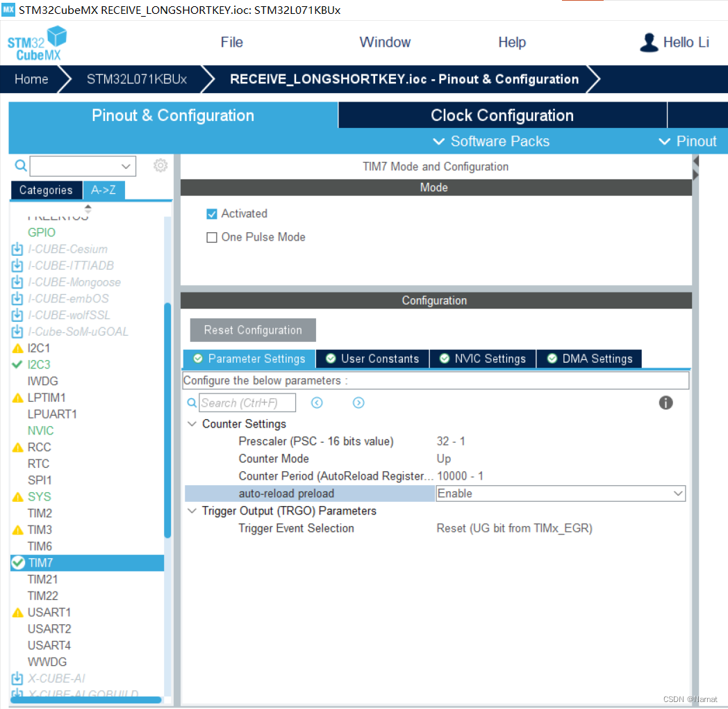Image resolution: width=728 pixels, height=709 pixels.
Task: Click the warning icon next to TIM3
Action: pos(17,530)
